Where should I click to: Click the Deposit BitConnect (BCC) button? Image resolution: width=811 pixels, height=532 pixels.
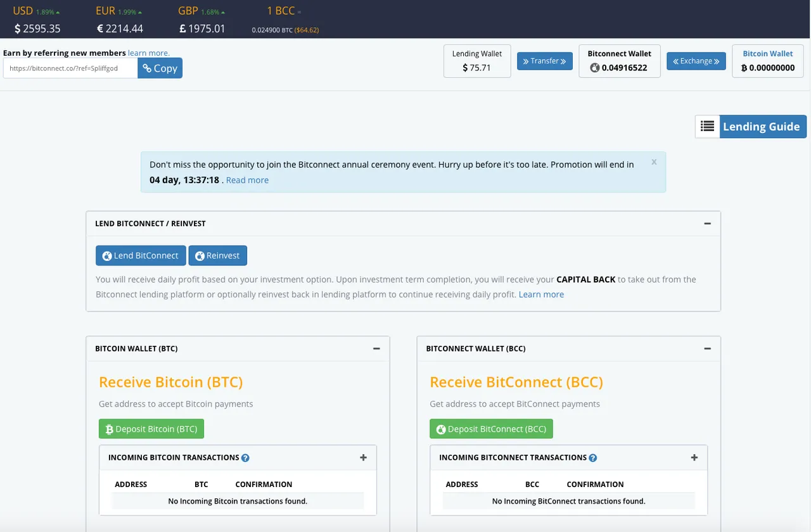pyautogui.click(x=491, y=429)
